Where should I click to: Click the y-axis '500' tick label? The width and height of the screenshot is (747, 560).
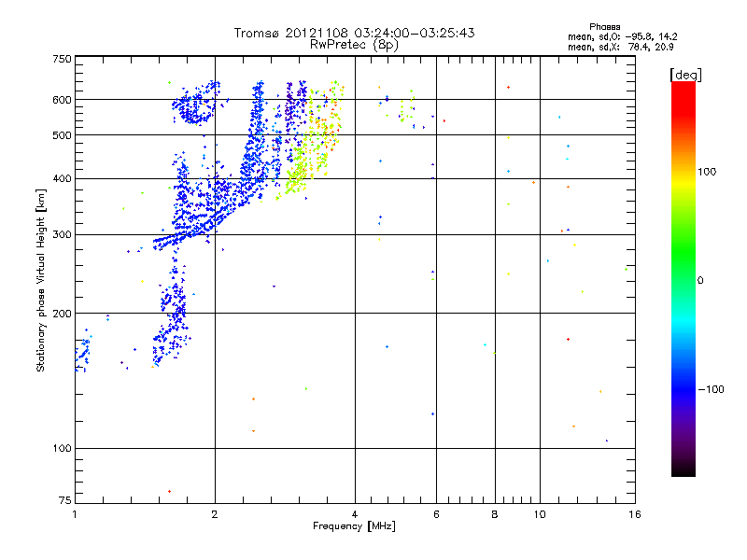coord(62,135)
